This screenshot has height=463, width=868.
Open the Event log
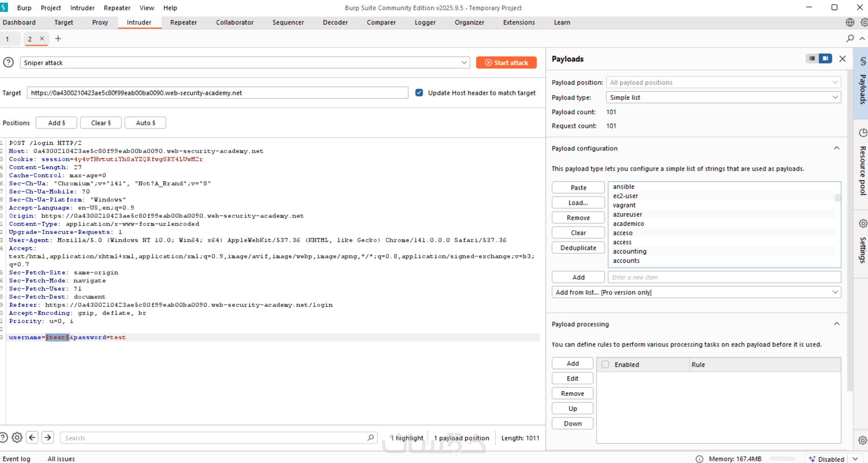coord(17,459)
